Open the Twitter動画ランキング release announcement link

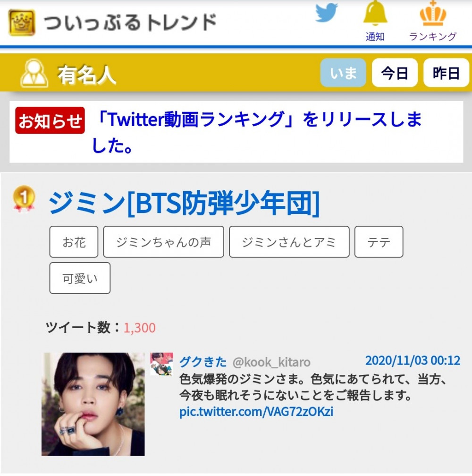click(x=257, y=132)
